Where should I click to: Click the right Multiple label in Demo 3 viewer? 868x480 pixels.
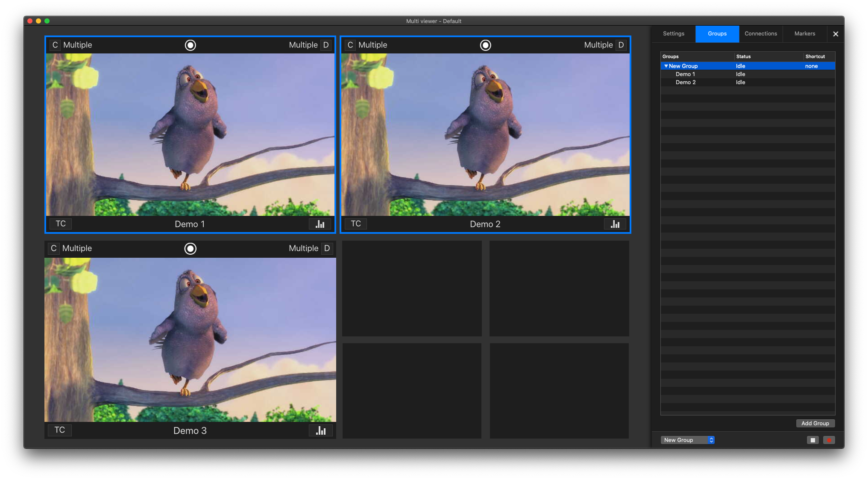(304, 248)
